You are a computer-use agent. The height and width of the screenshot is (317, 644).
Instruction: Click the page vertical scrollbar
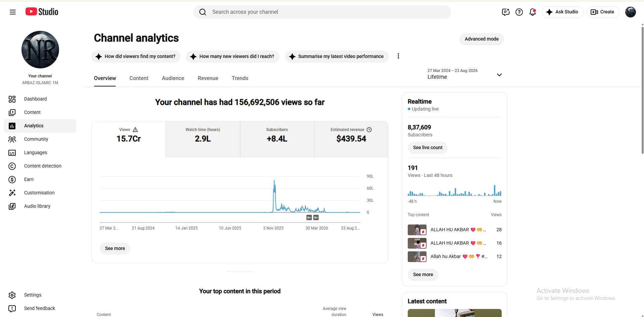[642, 90]
